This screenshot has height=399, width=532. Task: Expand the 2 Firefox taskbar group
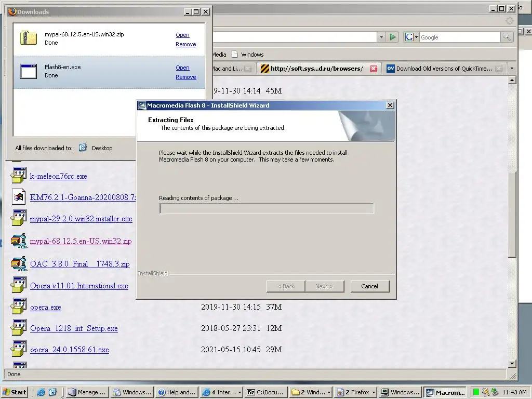click(374, 392)
